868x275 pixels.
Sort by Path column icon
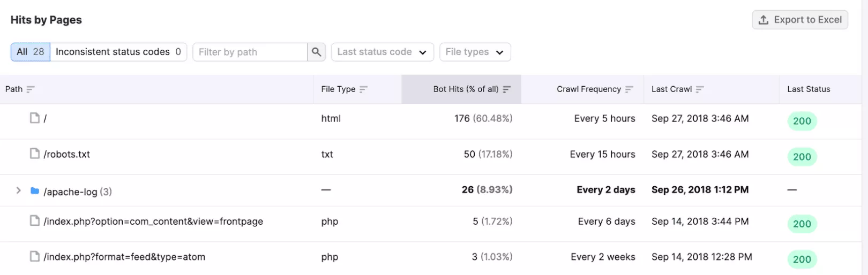point(31,89)
